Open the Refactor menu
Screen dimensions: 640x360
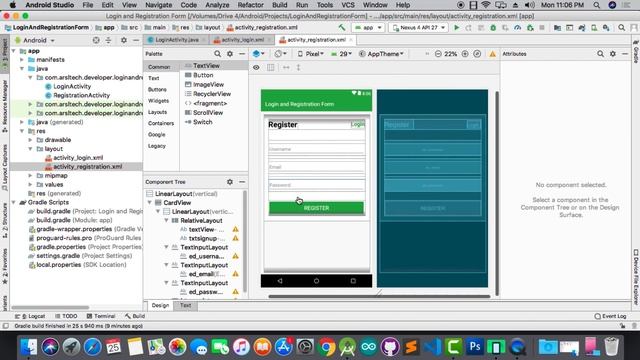(250, 5)
